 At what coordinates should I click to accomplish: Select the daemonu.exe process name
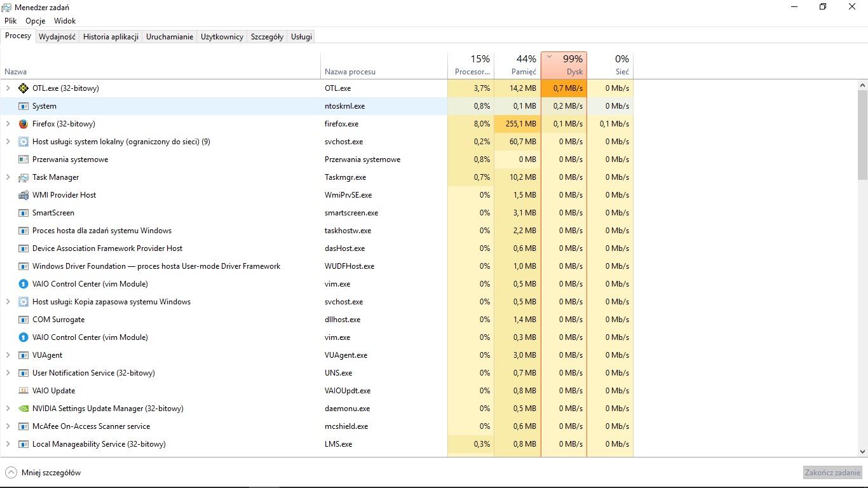[x=347, y=409]
